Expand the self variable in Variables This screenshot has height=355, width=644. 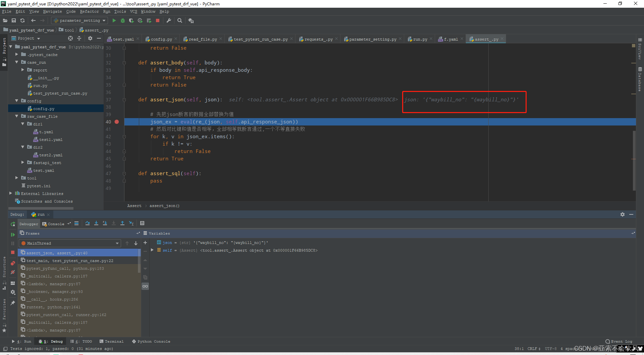(x=152, y=250)
